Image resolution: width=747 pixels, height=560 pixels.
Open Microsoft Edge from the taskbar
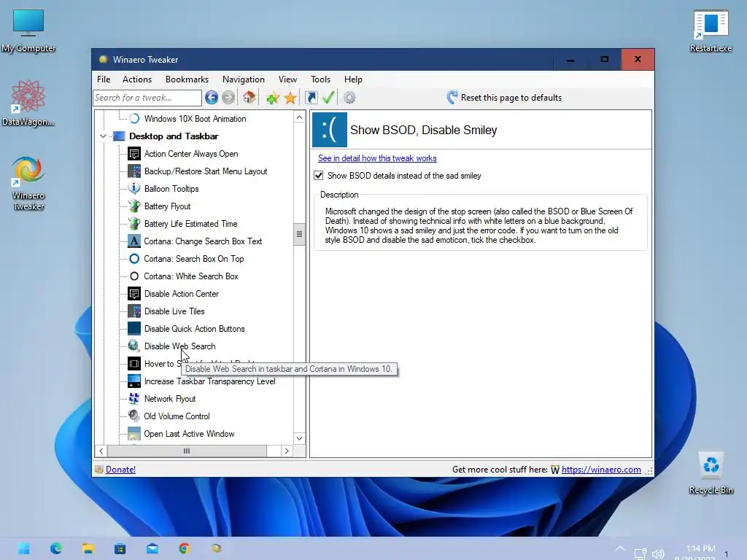pyautogui.click(x=56, y=548)
